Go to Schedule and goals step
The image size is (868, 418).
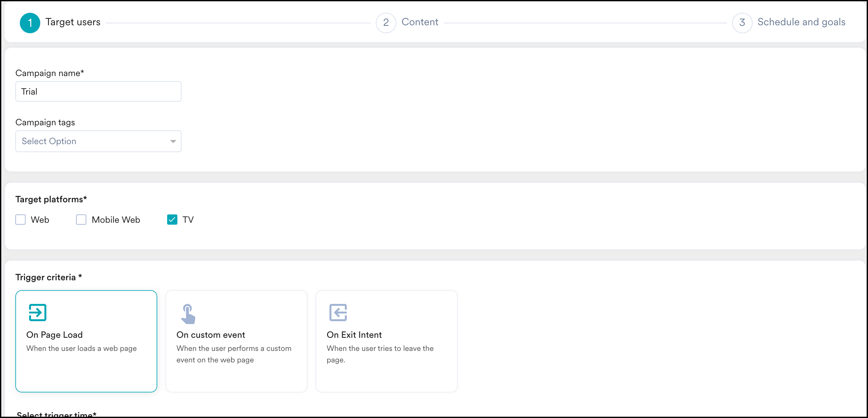[x=801, y=22]
